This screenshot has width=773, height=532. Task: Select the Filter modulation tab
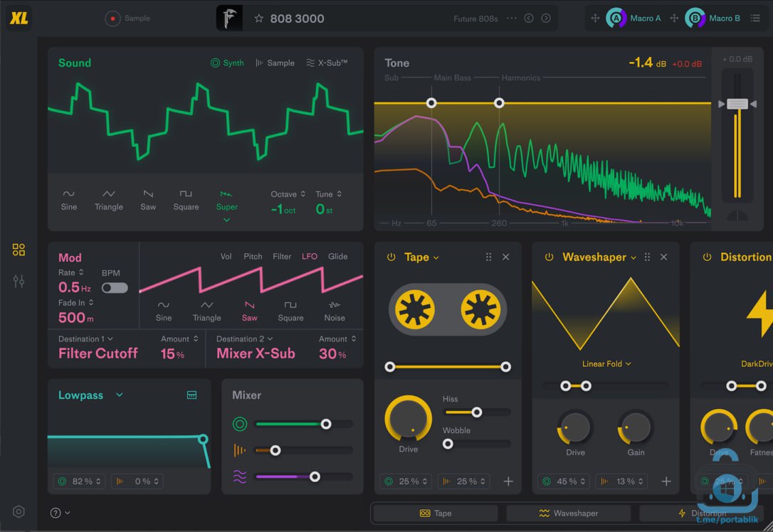[282, 256]
